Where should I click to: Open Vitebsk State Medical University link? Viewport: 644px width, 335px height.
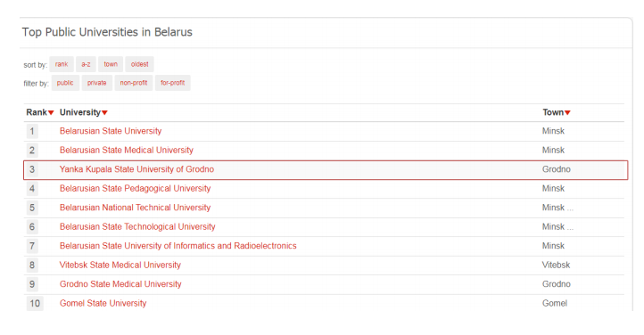click(x=120, y=265)
